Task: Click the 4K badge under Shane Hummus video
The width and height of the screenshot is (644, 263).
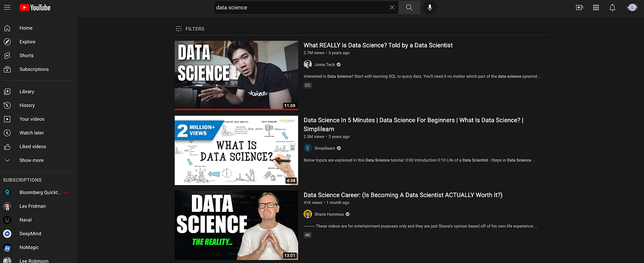Action: pyautogui.click(x=308, y=235)
